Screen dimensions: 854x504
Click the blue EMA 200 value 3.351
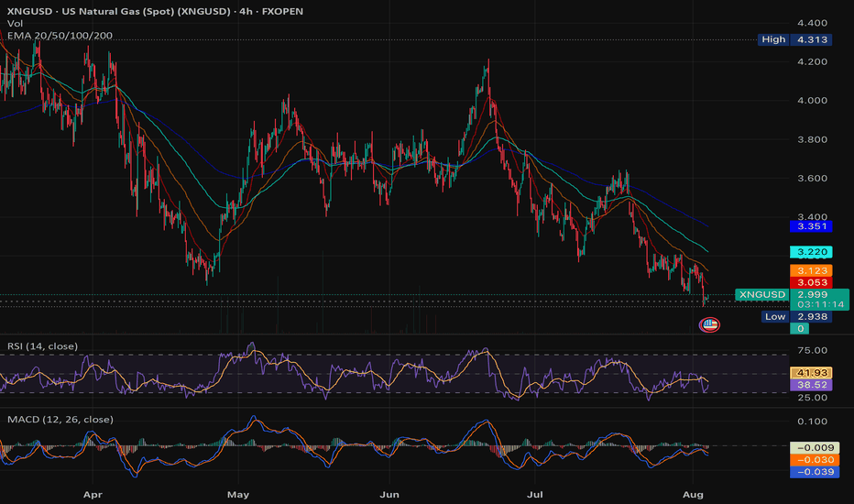[x=812, y=226]
